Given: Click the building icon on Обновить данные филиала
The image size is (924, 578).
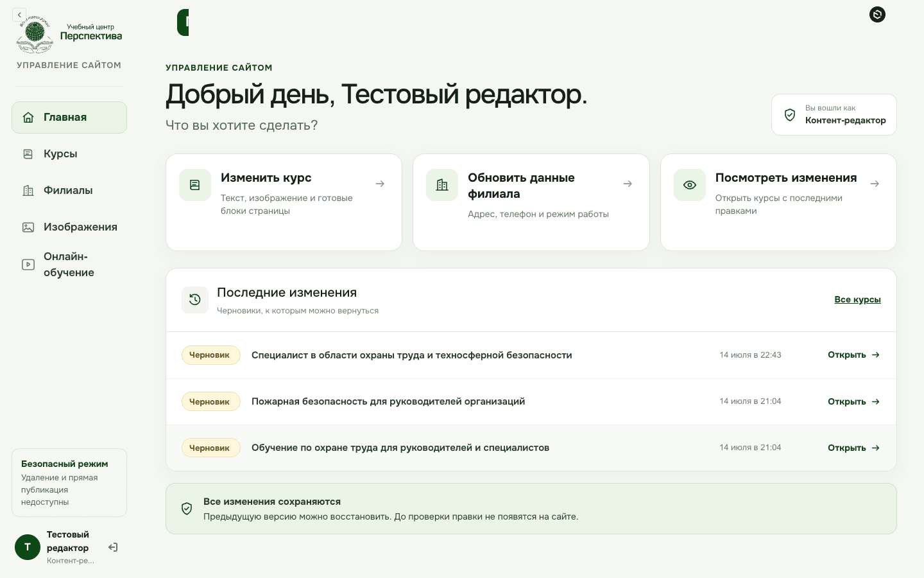Looking at the screenshot, I should [x=442, y=185].
